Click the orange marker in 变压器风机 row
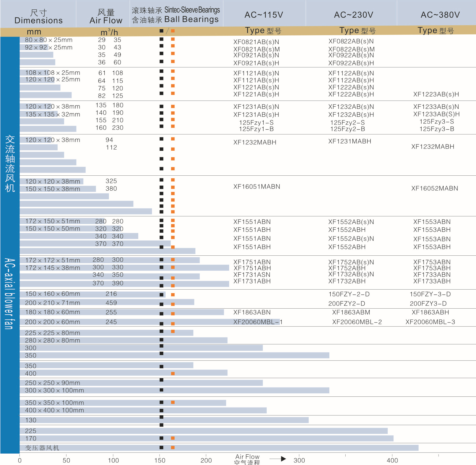Screen dimensions: 476x465 pos(173,448)
